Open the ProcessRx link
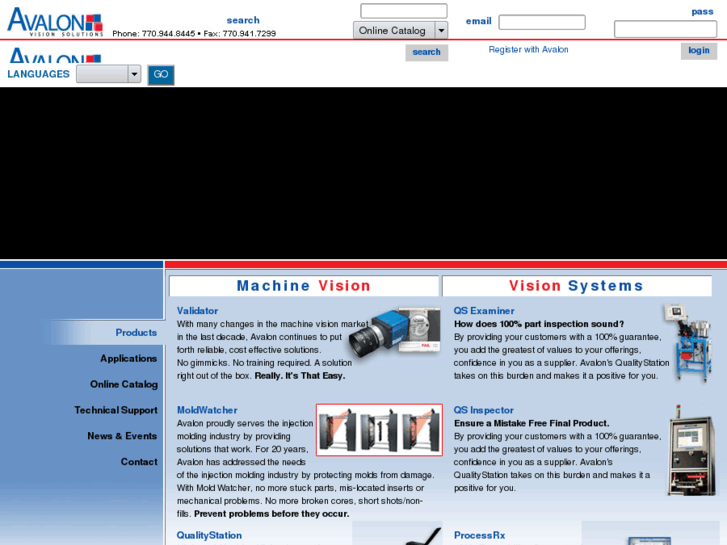The image size is (727, 545). (479, 535)
